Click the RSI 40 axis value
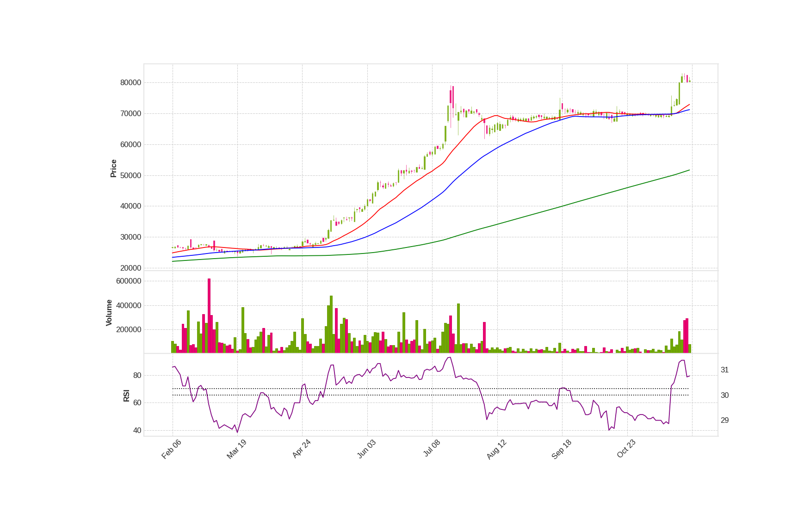798x532 pixels. pos(137,431)
